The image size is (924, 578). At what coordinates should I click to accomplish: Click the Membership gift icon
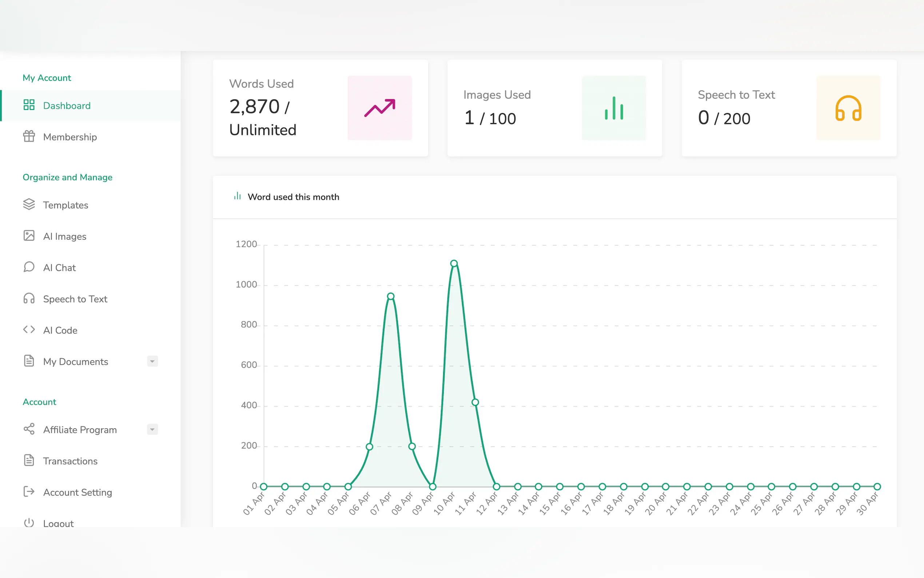[29, 136]
